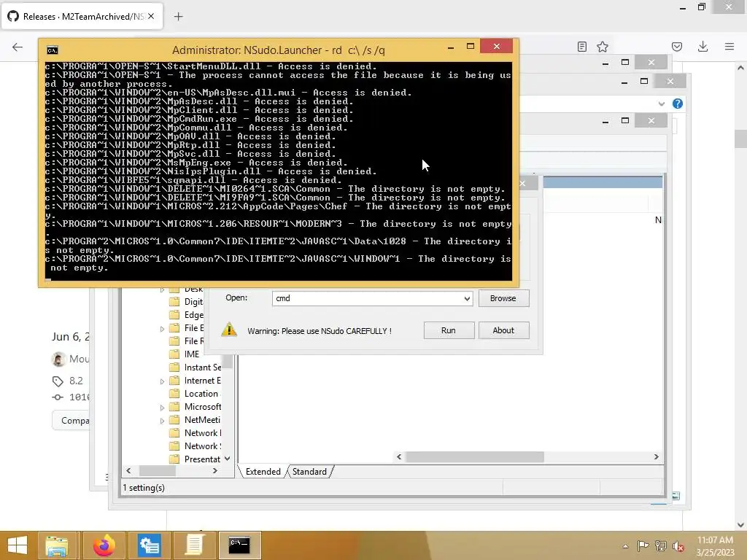Open the Pocket save icon

[x=677, y=47]
